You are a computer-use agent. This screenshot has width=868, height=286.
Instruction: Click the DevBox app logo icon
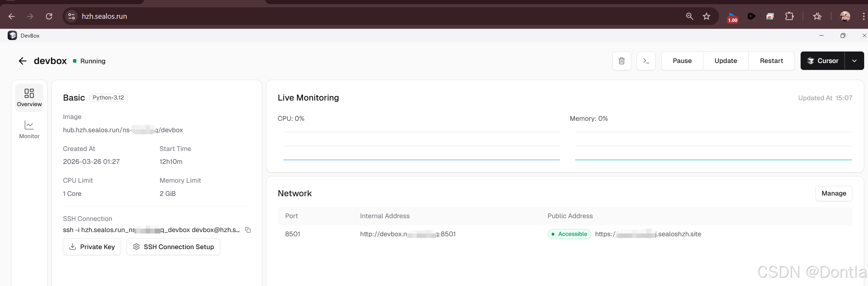pyautogui.click(x=12, y=35)
